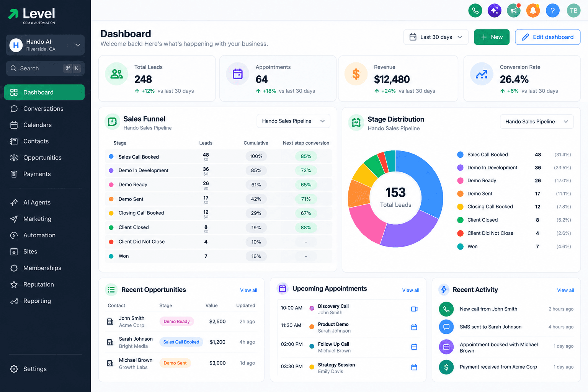Open the Last 30 days date range dropdown

(x=436, y=37)
